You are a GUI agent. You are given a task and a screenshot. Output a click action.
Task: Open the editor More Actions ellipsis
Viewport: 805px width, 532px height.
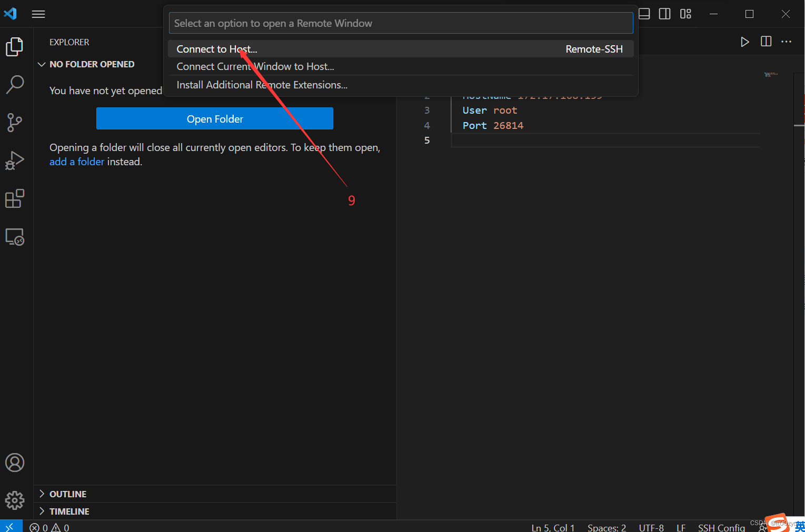tap(786, 42)
